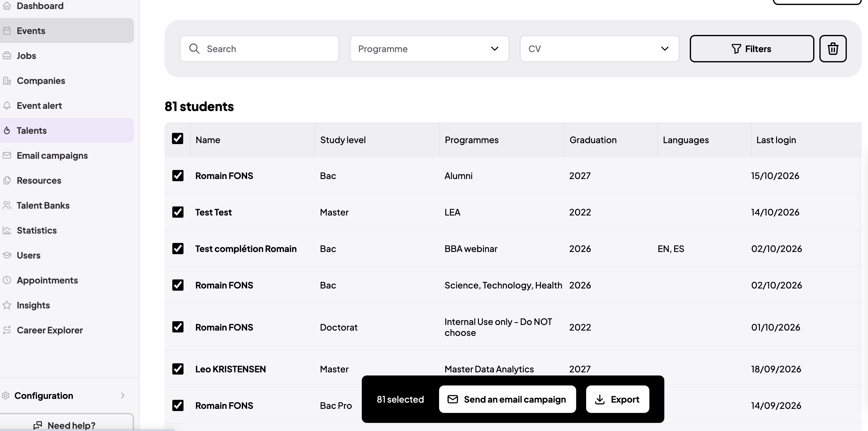Deselect the Test complétion Romain checkbox
Screen dimensions: 868x431
[178, 249]
